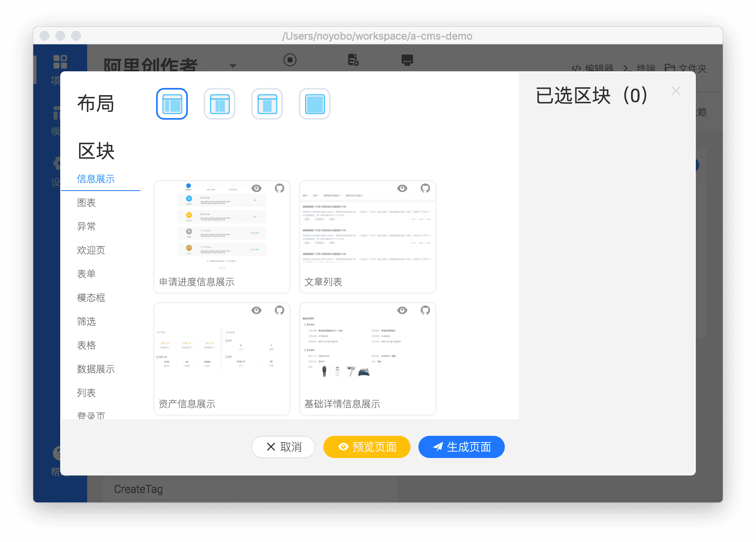Click the new page icon in background toolbar
This screenshot has height=542, width=756.
[x=353, y=60]
